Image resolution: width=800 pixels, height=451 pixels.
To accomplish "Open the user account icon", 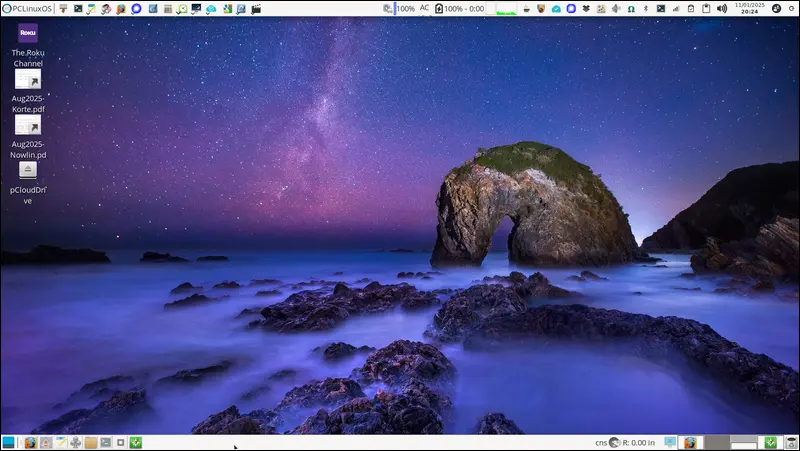I will 776,9.
